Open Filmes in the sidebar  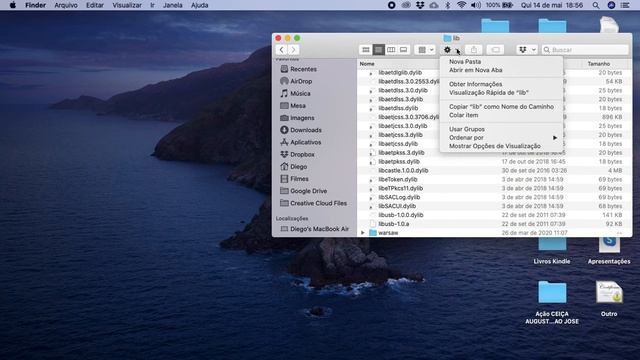click(x=299, y=179)
